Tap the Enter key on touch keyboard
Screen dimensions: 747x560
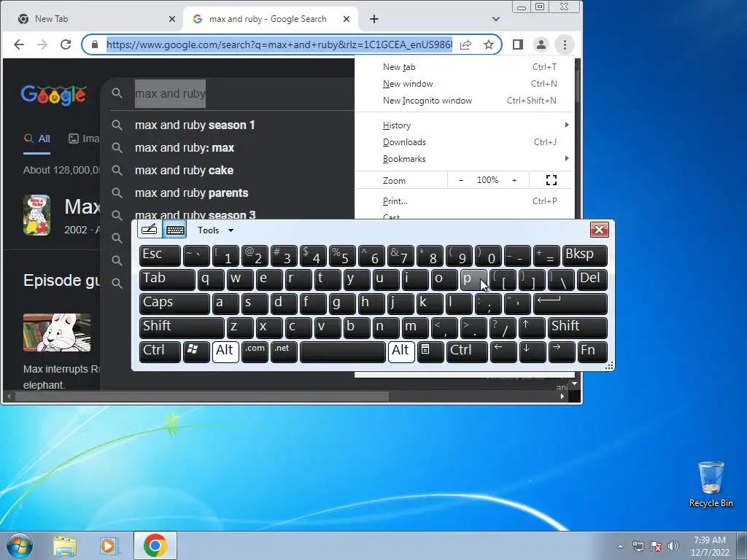tap(570, 303)
